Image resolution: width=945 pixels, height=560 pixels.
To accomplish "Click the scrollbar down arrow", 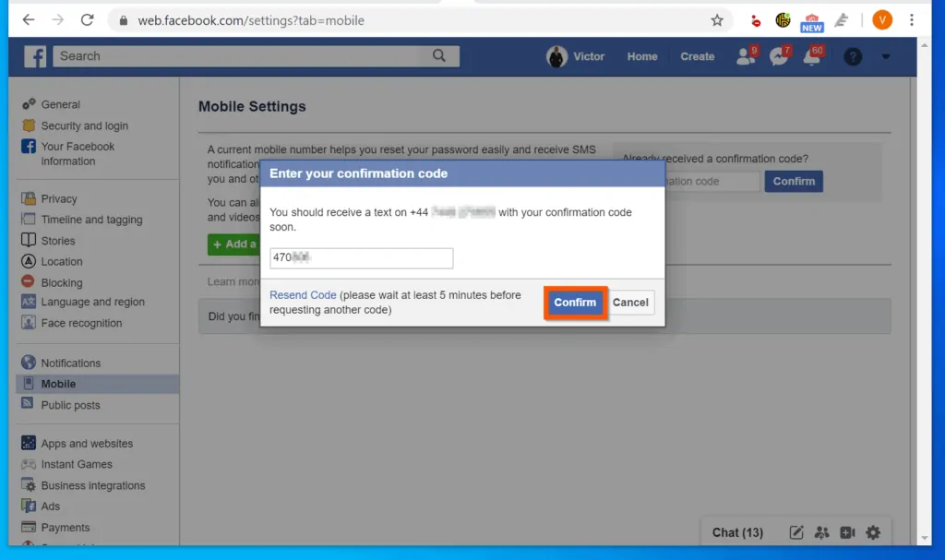I will tap(924, 538).
